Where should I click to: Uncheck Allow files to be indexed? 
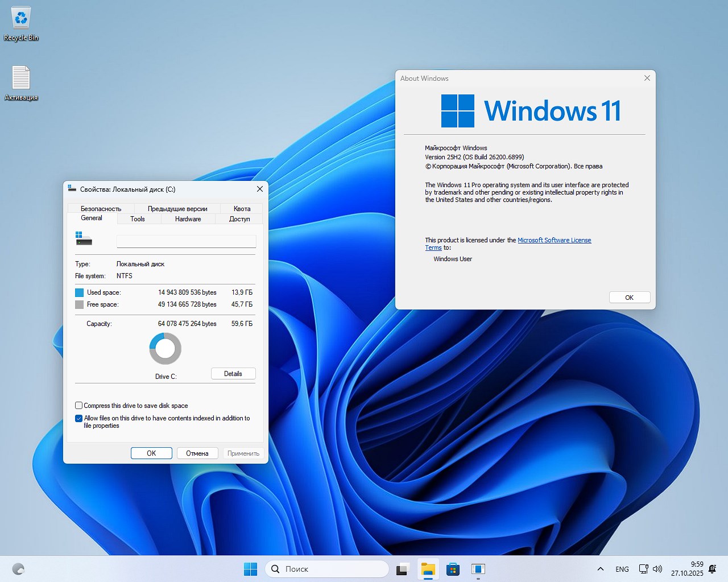(x=79, y=418)
